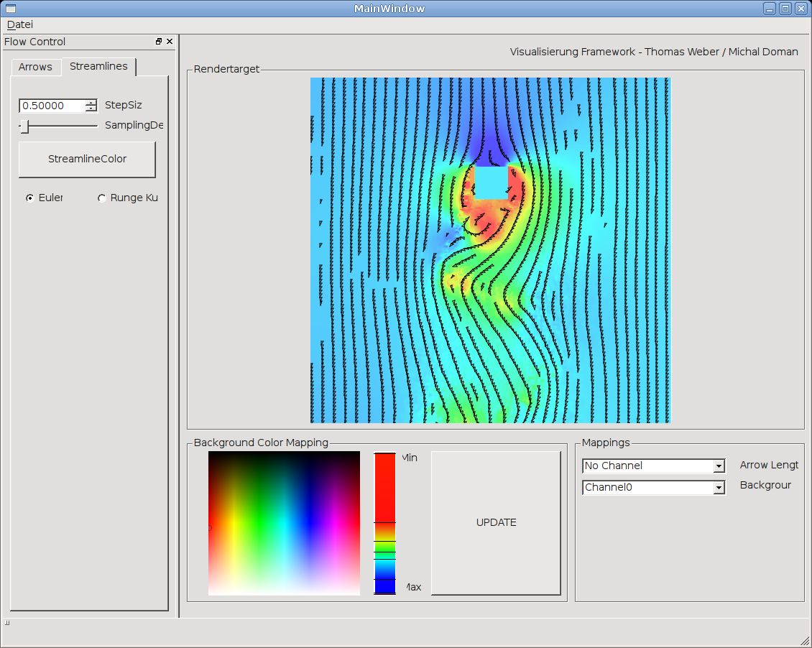Switch to the Arrows tab
This screenshot has width=812, height=648.
pos(35,67)
